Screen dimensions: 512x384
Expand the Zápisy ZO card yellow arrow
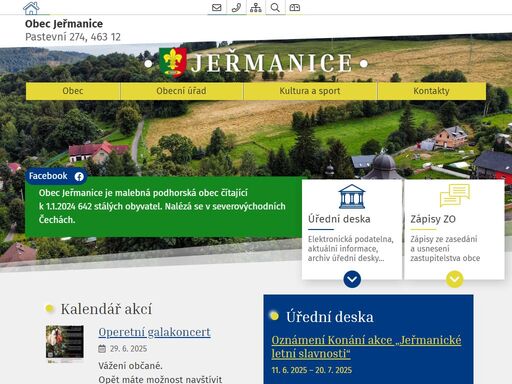pos(455,279)
